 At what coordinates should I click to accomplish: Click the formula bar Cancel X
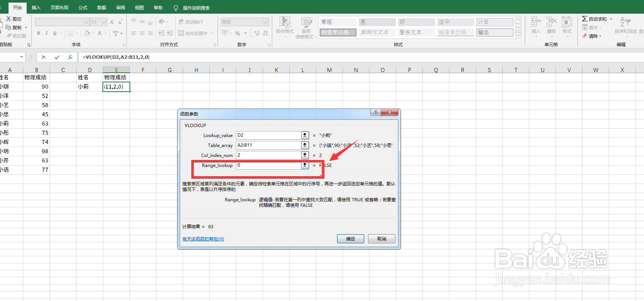tap(44, 57)
